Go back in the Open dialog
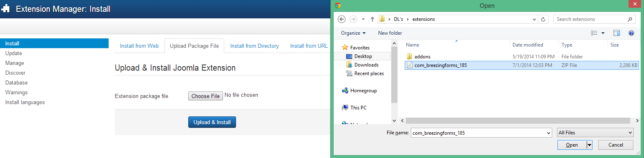 (x=342, y=19)
